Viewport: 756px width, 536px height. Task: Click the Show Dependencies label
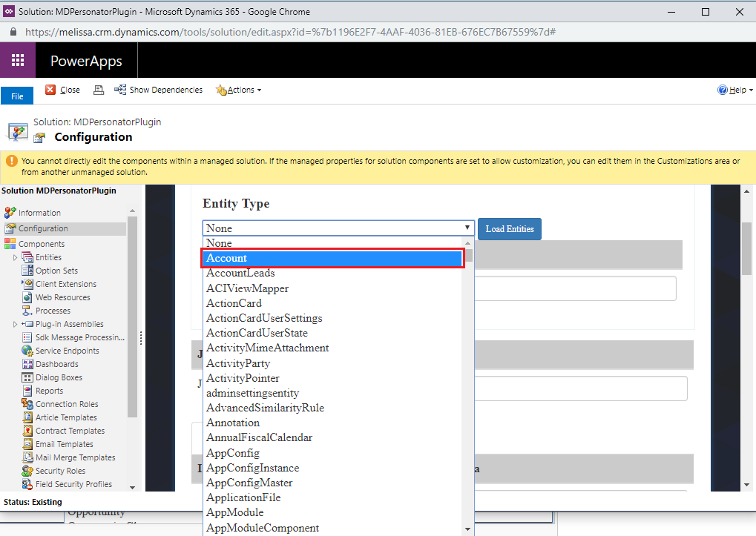point(166,90)
